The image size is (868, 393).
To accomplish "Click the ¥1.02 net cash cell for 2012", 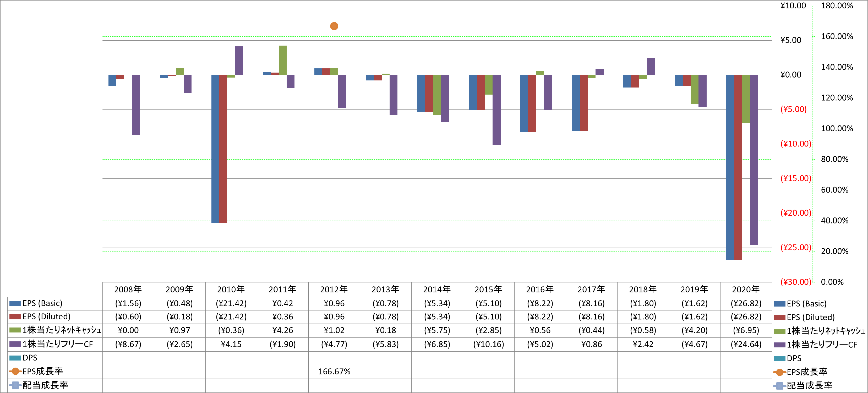I will 334,330.
